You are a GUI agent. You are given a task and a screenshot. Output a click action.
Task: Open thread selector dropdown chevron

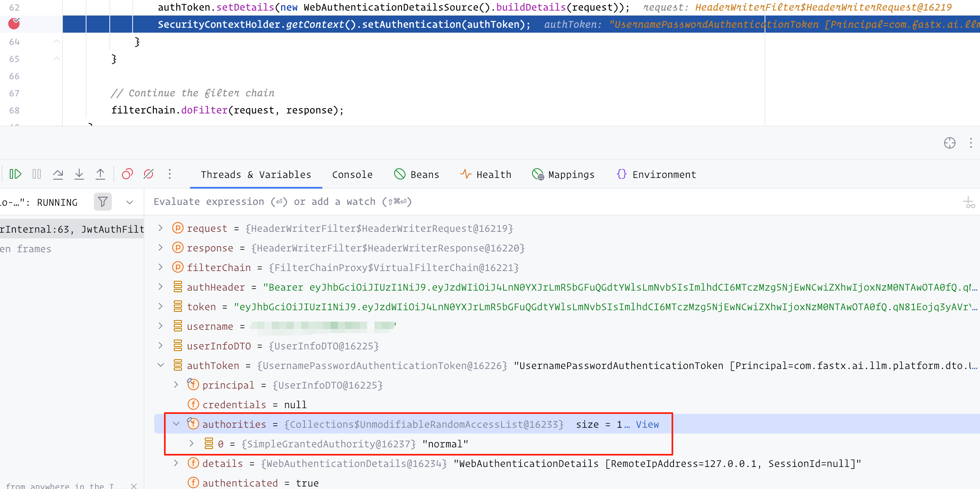click(130, 202)
